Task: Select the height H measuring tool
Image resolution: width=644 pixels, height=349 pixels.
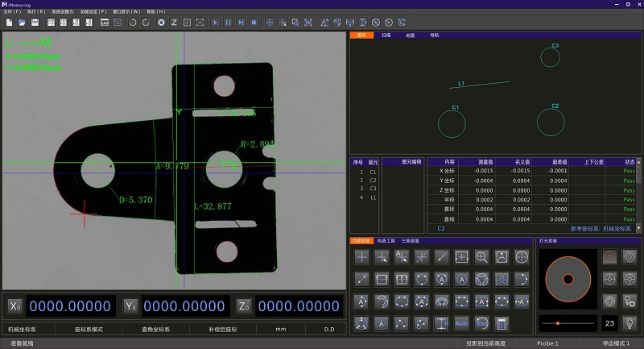Action: click(441, 324)
